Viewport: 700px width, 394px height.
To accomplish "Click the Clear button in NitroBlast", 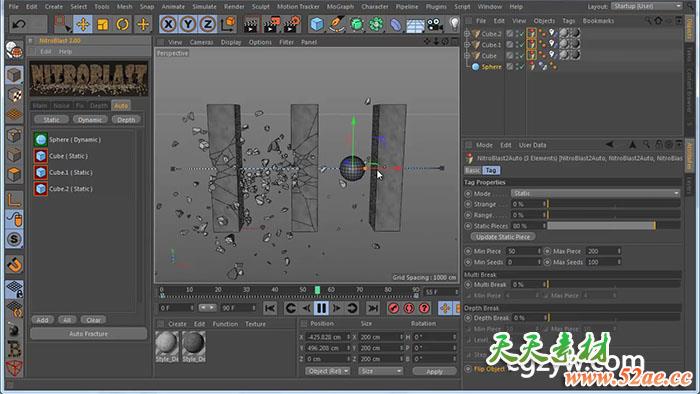I will 93,320.
